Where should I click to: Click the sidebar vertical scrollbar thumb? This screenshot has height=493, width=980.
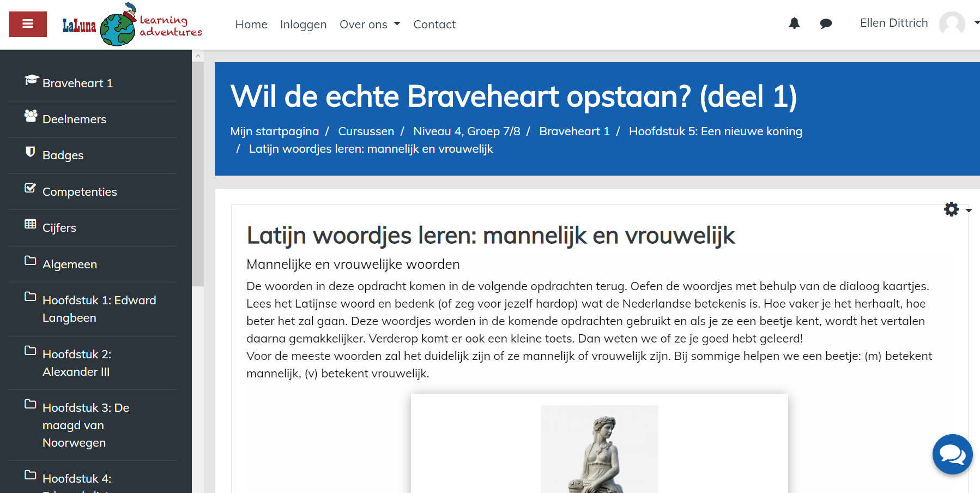198,173
